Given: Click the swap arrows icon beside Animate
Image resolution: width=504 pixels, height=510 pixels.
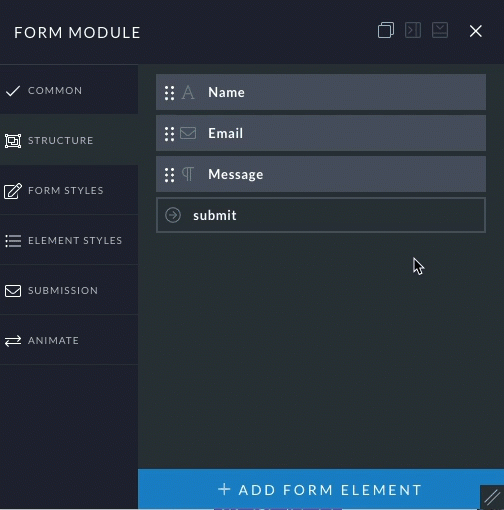Looking at the screenshot, I should (x=13, y=341).
